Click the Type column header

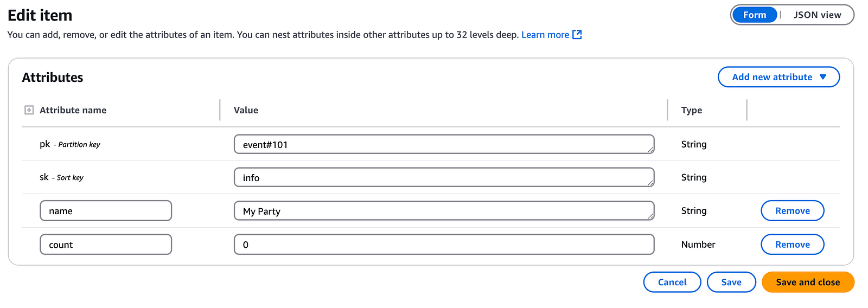click(x=692, y=110)
